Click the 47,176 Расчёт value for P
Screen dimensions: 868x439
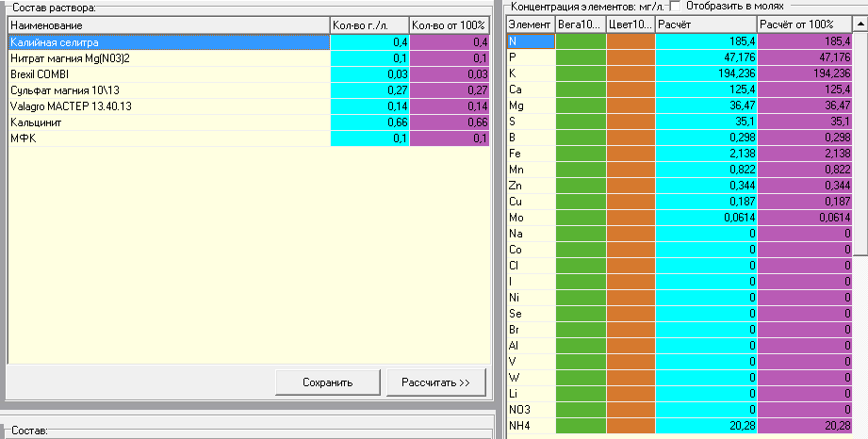[706, 57]
